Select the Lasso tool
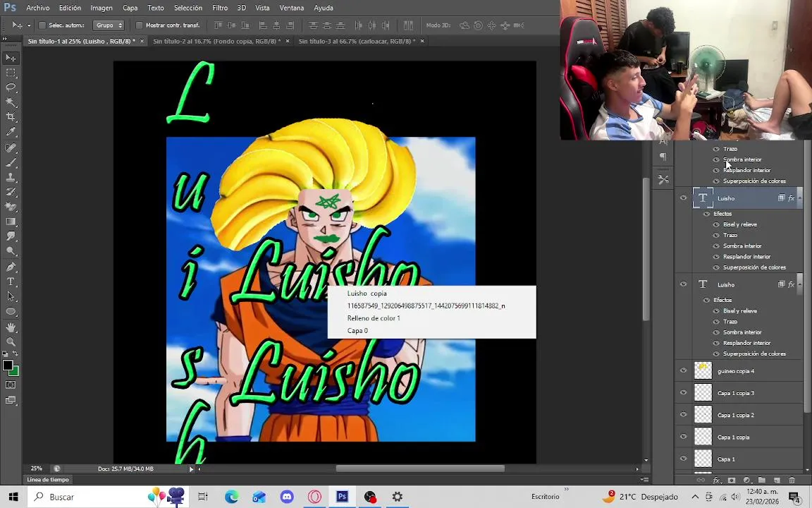Viewport: 812px width, 508px height. point(11,87)
